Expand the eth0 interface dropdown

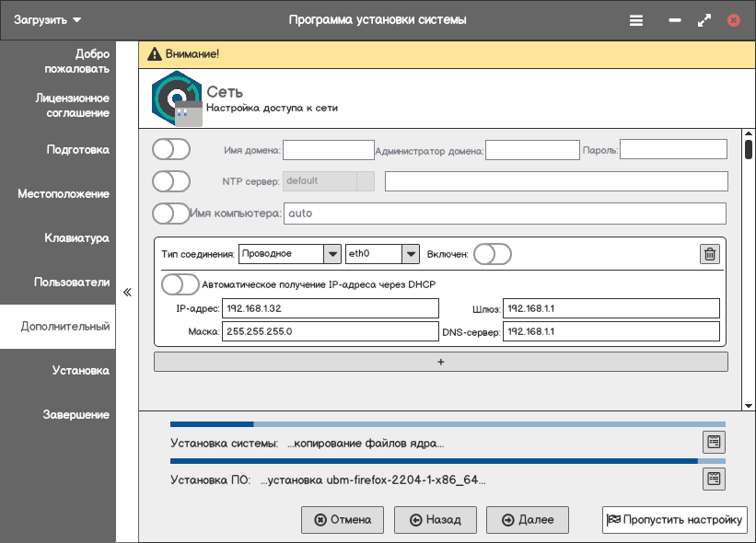383,253
